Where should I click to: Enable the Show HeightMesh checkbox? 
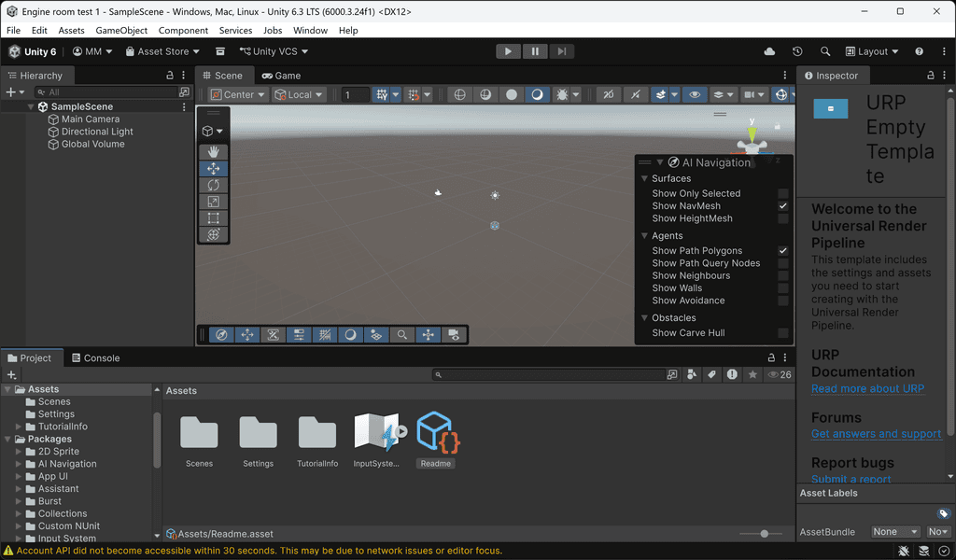pyautogui.click(x=783, y=218)
